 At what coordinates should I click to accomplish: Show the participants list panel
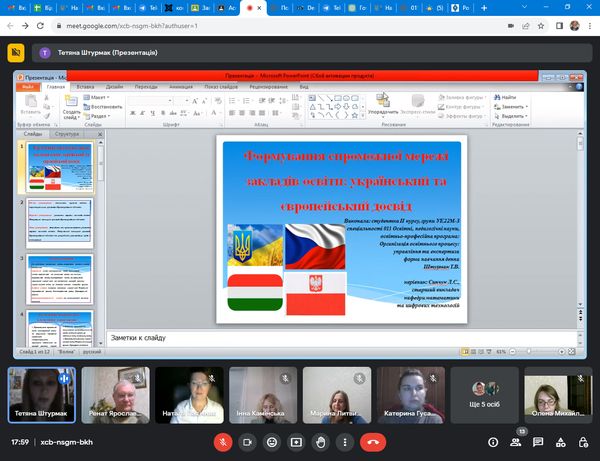pyautogui.click(x=516, y=441)
